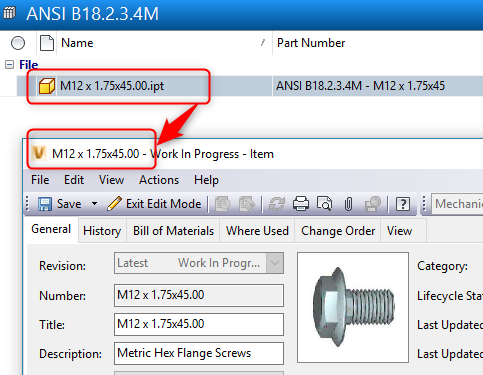Open the Help menu
Screen dimensions: 483x375
click(x=206, y=180)
